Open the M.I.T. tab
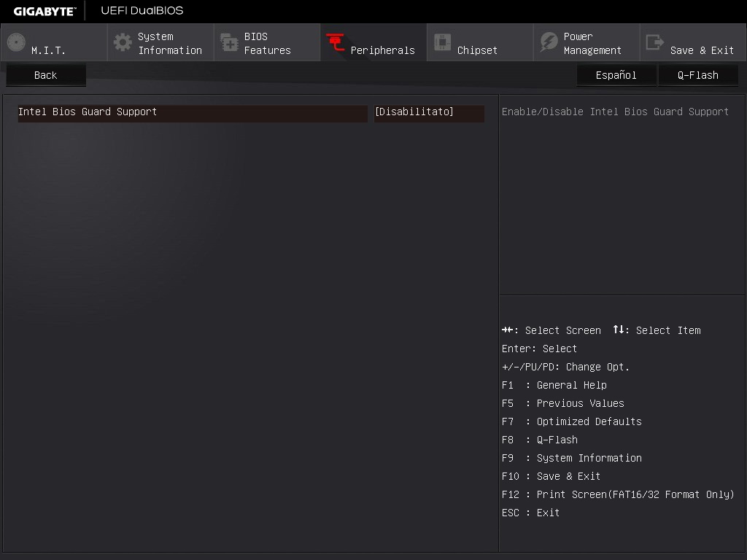 (x=48, y=50)
